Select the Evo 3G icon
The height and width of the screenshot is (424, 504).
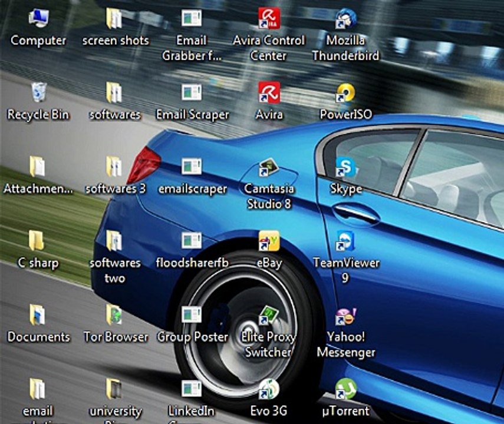pos(269,389)
